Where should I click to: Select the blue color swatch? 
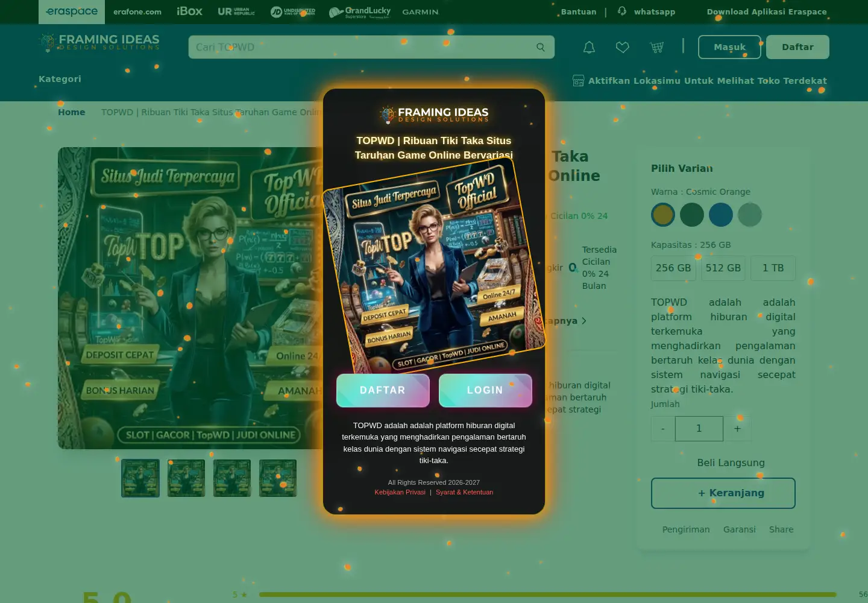click(721, 215)
